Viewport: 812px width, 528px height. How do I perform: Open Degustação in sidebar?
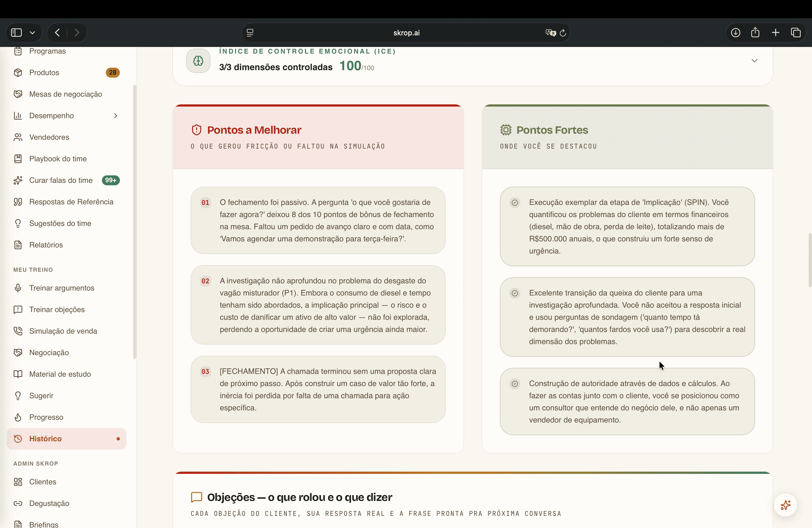(x=67, y=503)
